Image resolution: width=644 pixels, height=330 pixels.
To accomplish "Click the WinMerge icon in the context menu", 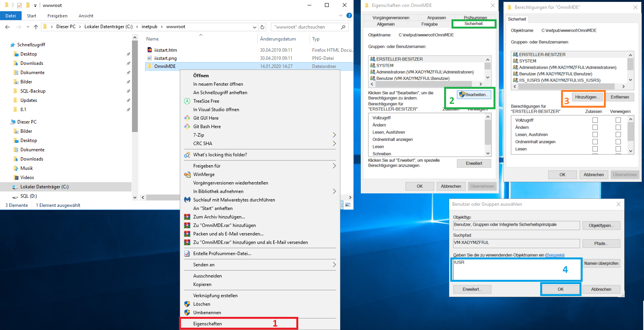I will 187,174.
